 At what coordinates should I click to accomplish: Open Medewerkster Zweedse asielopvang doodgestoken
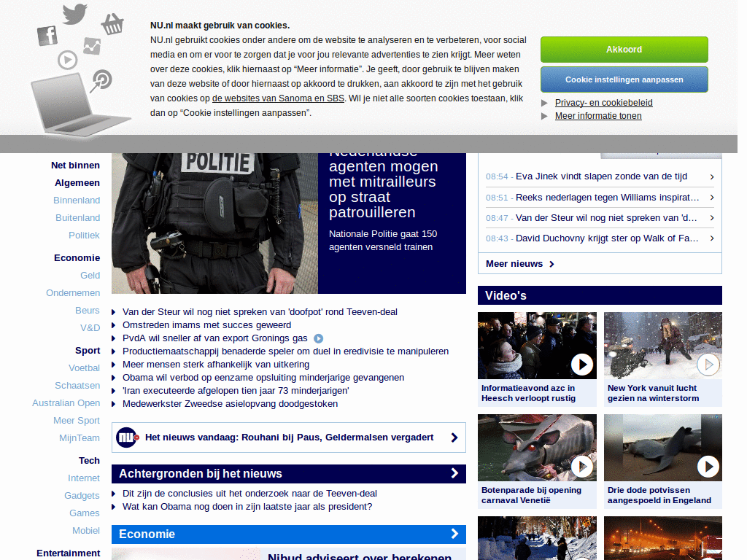point(230,404)
